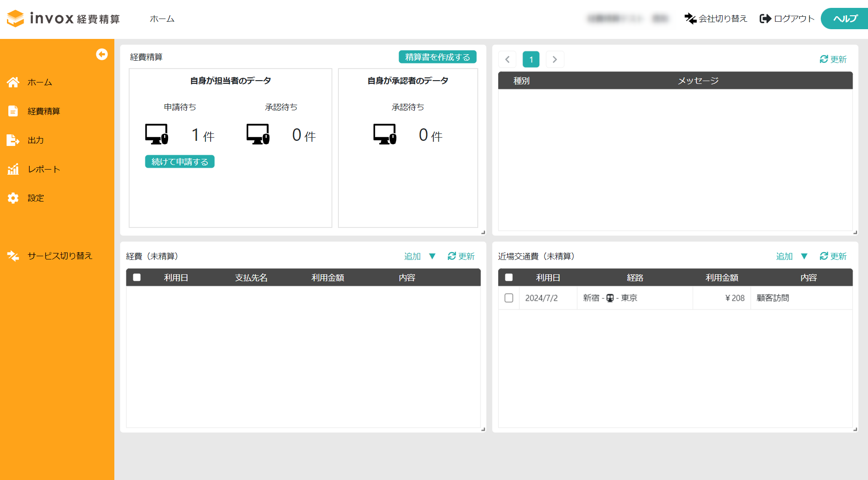Expand 追加 dropdown arrow in 近場交通費（未精算）
Viewport: 868px width, 480px height.
[x=805, y=256]
